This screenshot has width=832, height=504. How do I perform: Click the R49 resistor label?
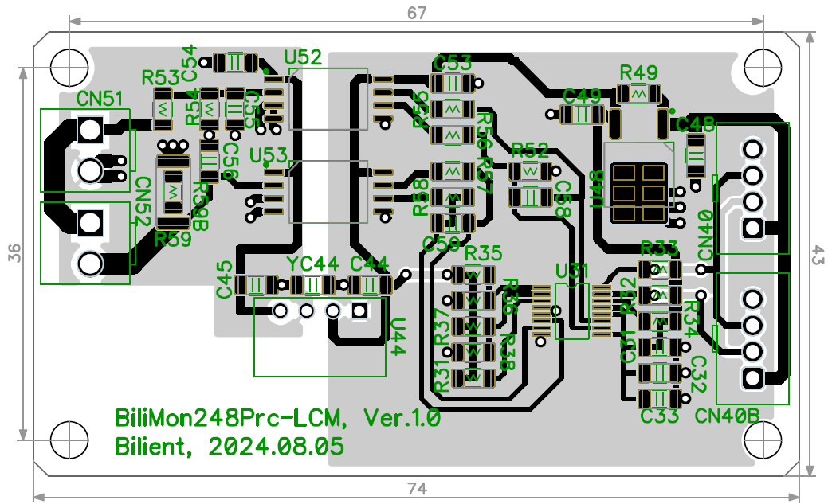pos(639,72)
